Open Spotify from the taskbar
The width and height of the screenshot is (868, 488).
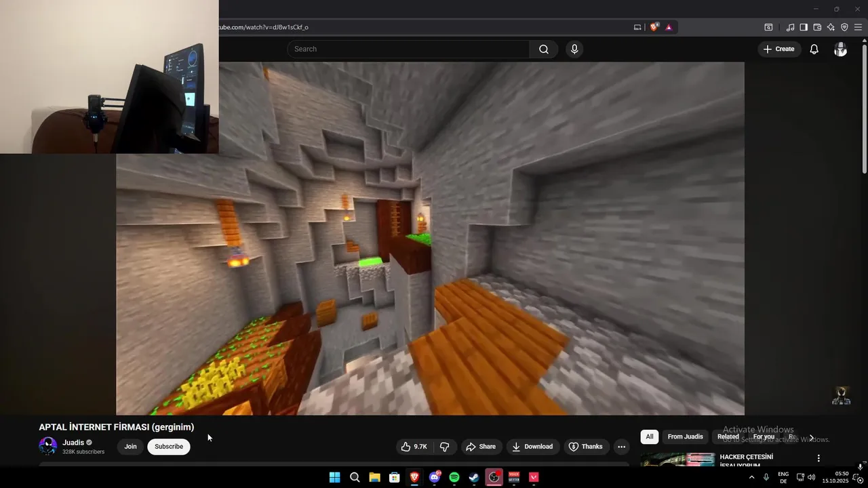click(454, 477)
